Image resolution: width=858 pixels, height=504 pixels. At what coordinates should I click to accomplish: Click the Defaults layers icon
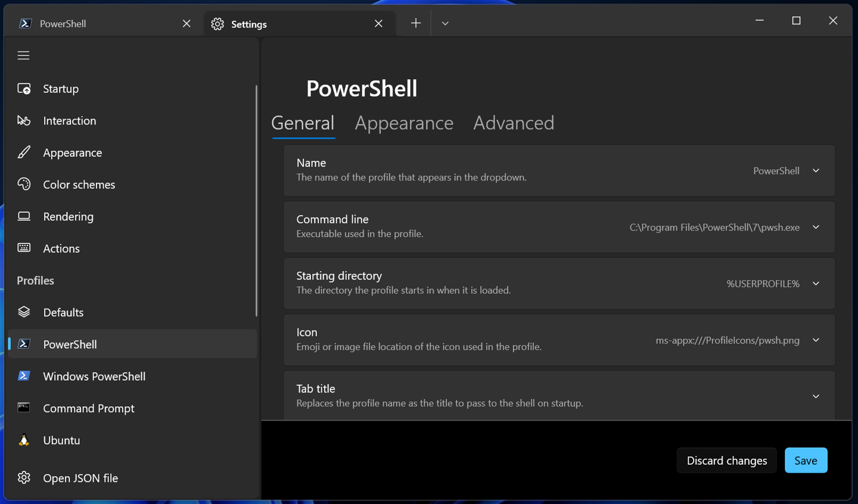(24, 312)
